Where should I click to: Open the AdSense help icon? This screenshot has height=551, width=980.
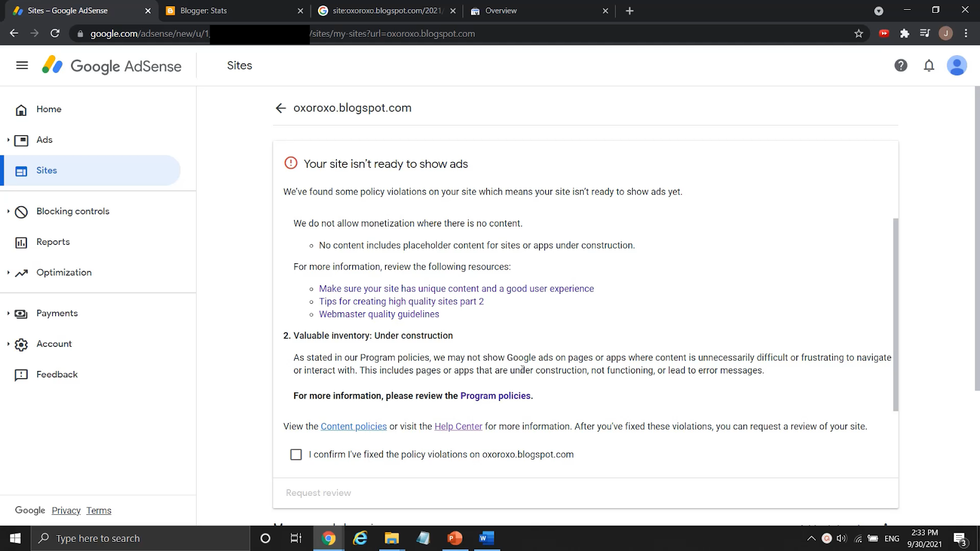coord(900,66)
